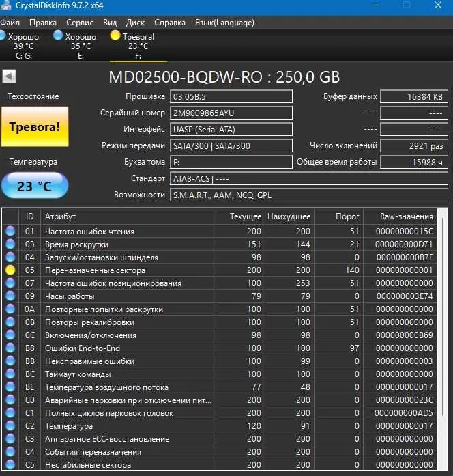453x476 pixels.
Task: Click the Raw-значения column header
Action: click(400, 216)
